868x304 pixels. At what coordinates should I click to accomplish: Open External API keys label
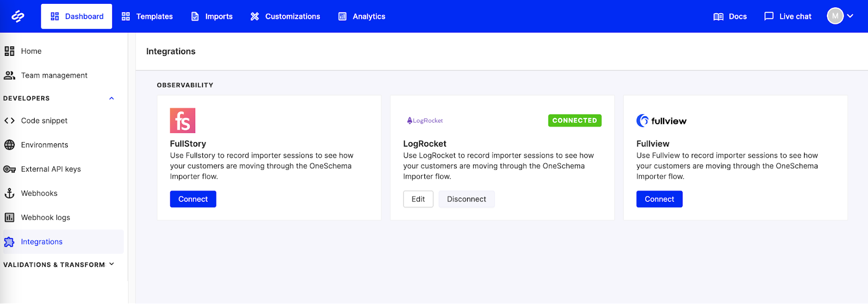coord(51,169)
